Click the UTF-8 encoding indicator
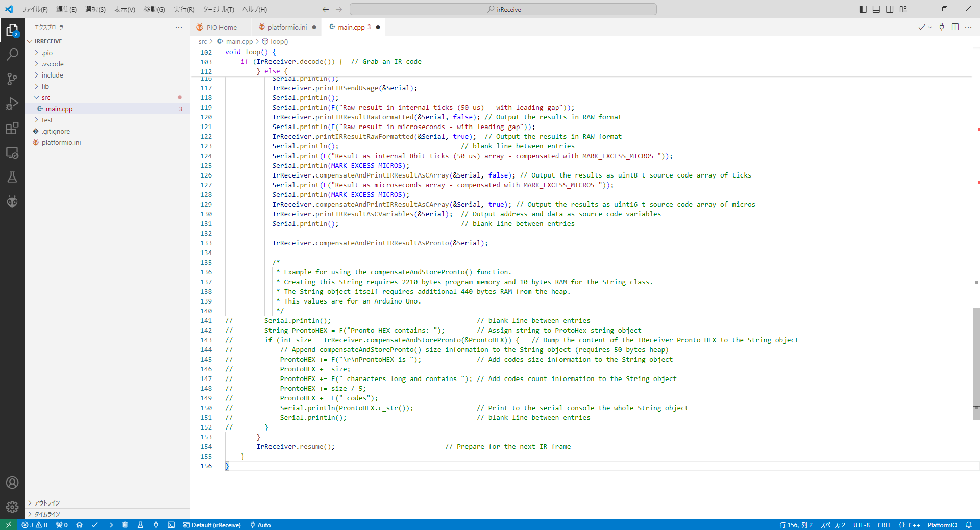This screenshot has height=530, width=980. click(861, 525)
